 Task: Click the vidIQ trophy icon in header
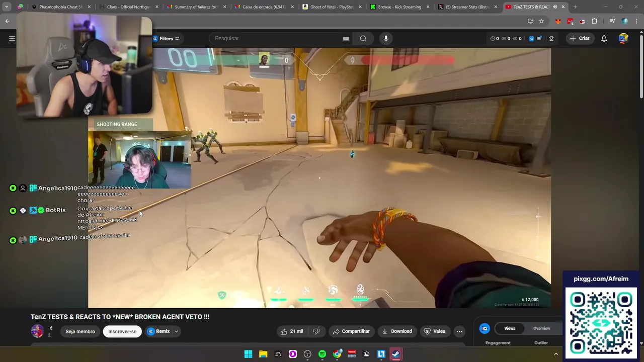click(551, 38)
